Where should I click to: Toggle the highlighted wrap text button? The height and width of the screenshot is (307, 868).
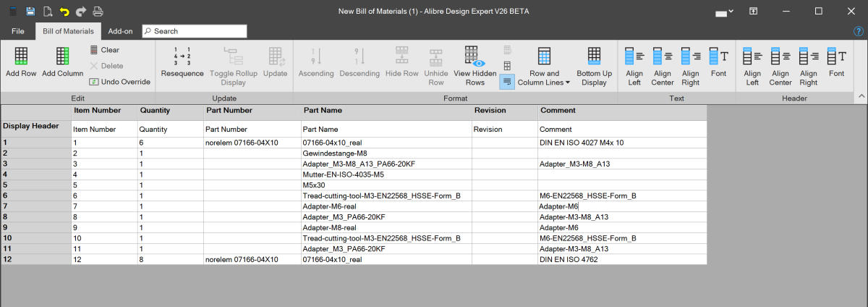507,82
